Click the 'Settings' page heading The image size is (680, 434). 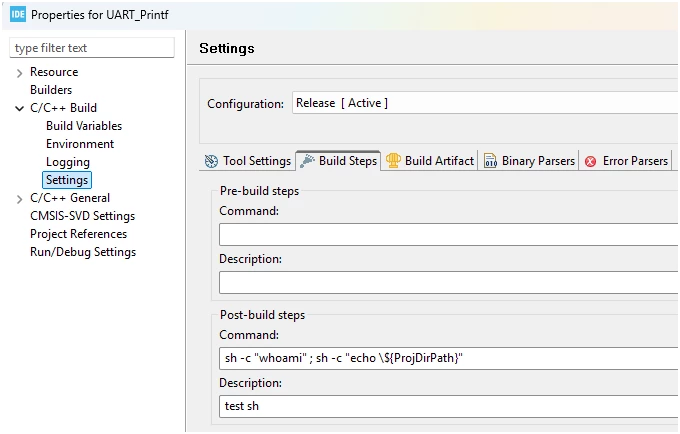pos(227,48)
